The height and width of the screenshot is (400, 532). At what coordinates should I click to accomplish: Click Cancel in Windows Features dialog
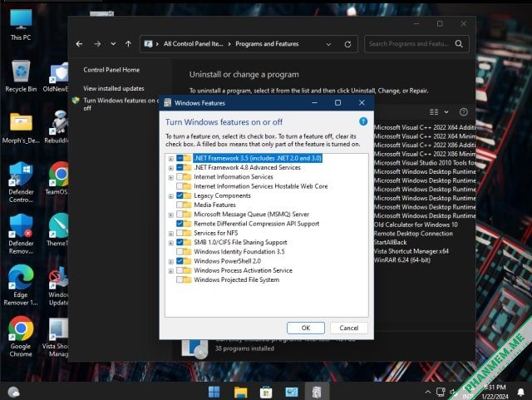[x=349, y=328]
